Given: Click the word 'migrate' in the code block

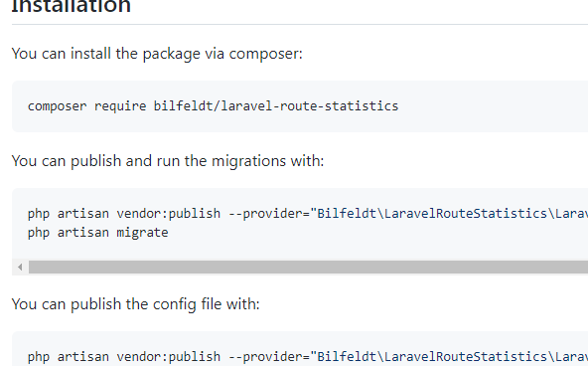Looking at the screenshot, I should coord(142,233).
